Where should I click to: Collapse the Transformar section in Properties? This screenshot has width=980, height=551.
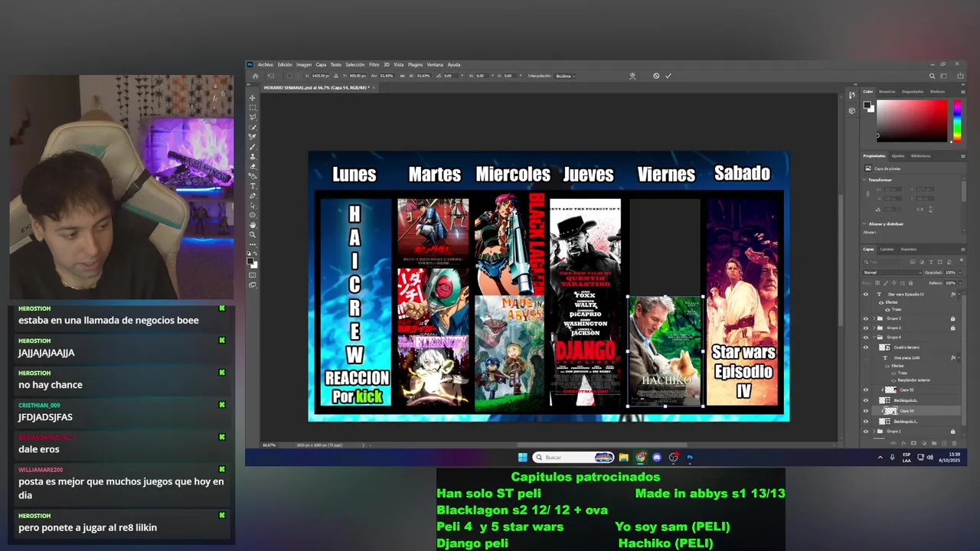864,180
